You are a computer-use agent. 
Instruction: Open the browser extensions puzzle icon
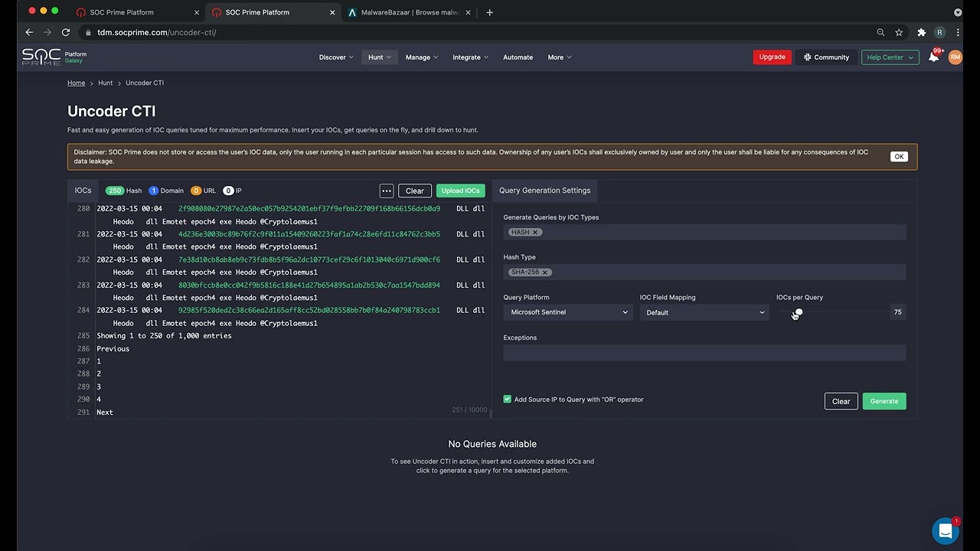pos(922,32)
